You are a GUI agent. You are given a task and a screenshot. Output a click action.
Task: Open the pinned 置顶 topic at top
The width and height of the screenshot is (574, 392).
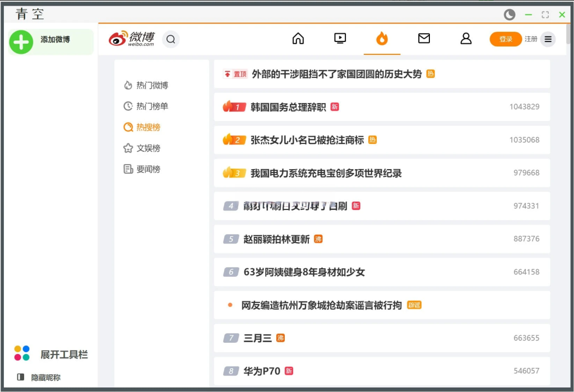point(336,74)
